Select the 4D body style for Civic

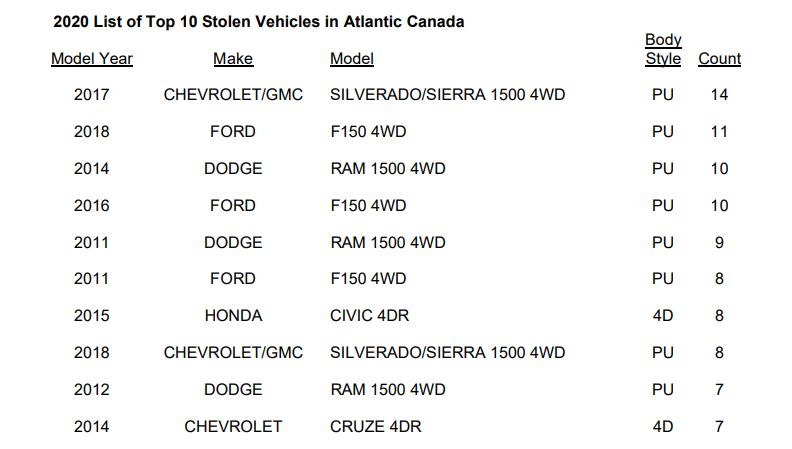pyautogui.click(x=663, y=316)
